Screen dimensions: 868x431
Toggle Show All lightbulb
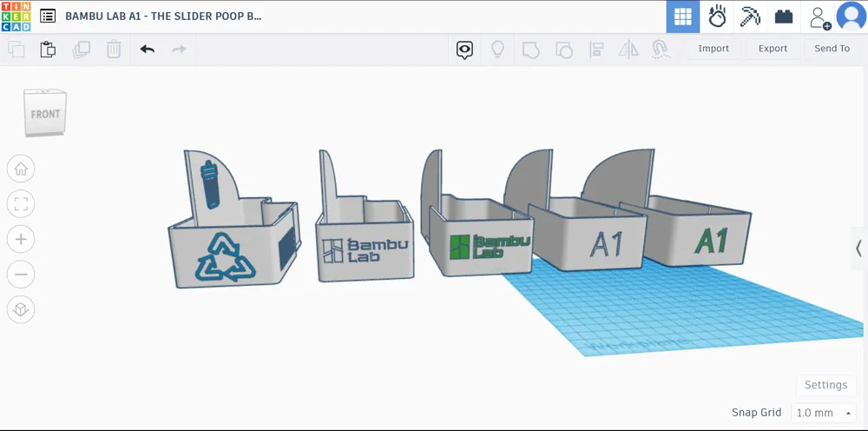pos(497,50)
